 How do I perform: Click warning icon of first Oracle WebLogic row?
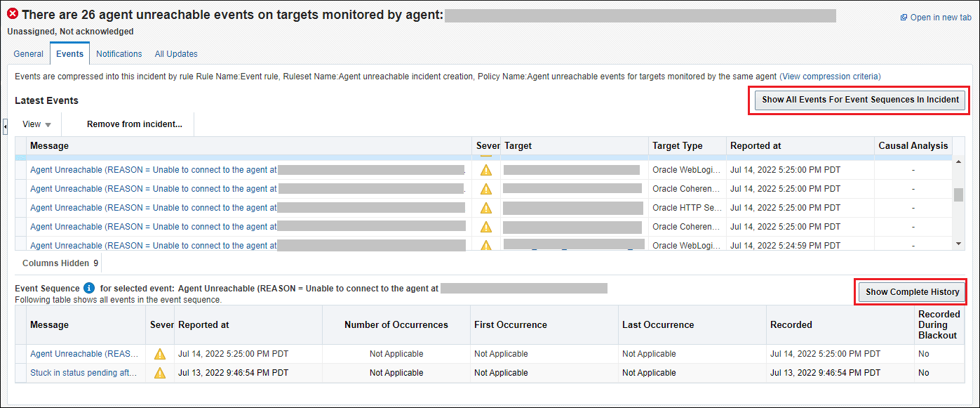pos(486,170)
